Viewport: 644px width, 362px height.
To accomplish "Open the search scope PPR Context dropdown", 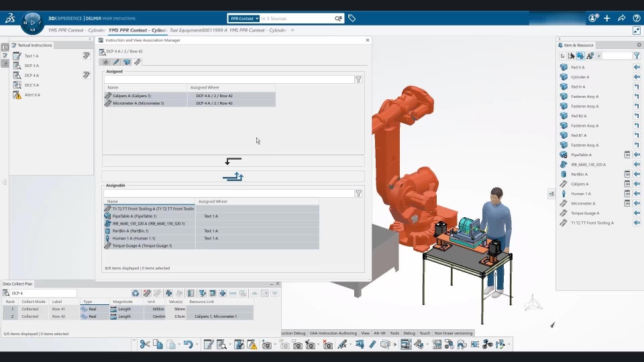I will (244, 19).
